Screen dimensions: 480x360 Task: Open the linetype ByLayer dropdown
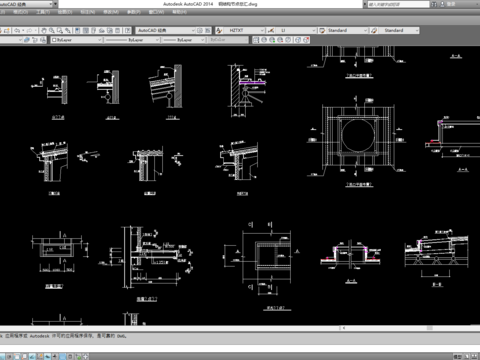coord(132,40)
